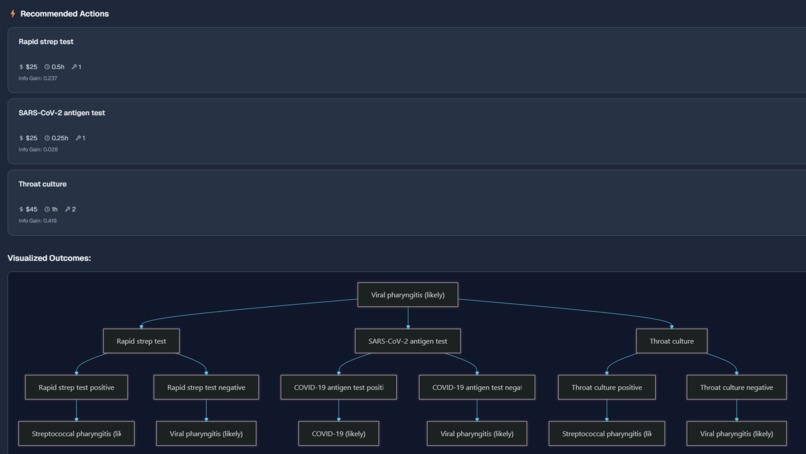The height and width of the screenshot is (454, 806).
Task: Click the dollar icon on SARS-CoV-2 antigen test card
Action: click(x=21, y=138)
